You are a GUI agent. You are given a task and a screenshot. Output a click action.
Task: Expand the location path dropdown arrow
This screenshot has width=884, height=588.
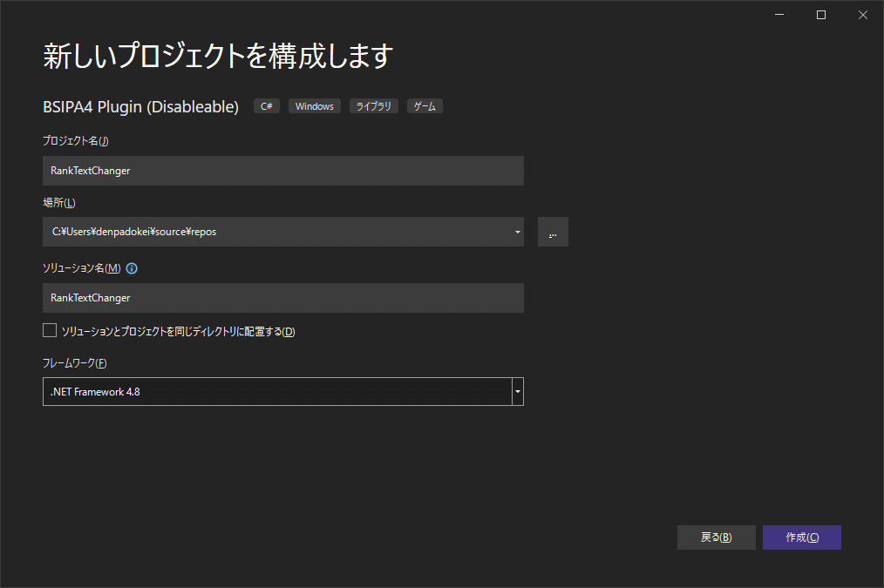(x=518, y=232)
